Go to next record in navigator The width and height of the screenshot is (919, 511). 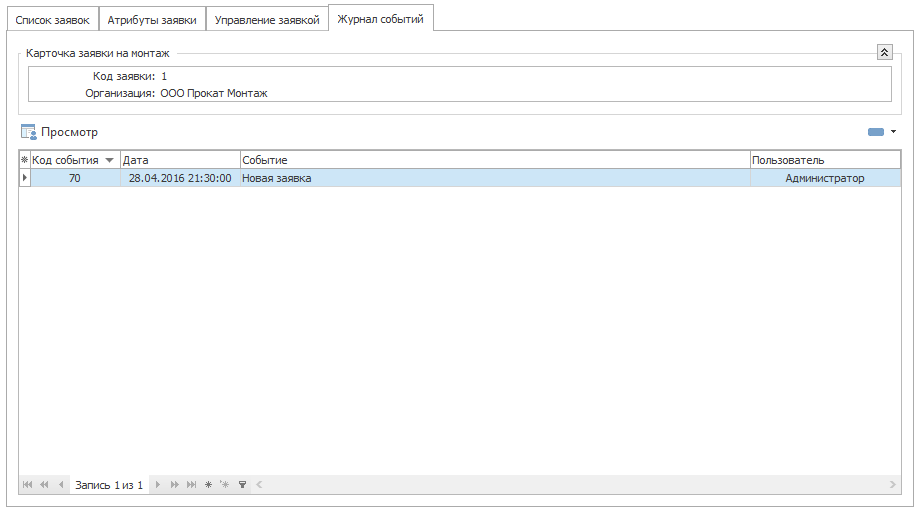(157, 485)
